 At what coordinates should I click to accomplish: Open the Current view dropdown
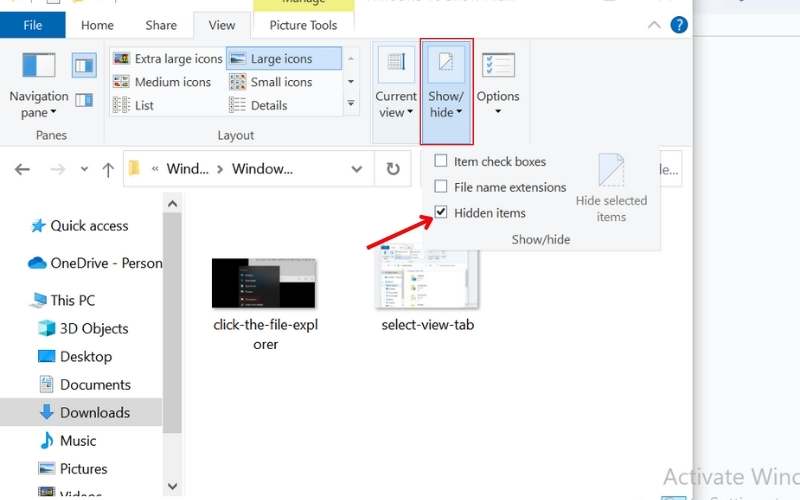[x=395, y=105]
